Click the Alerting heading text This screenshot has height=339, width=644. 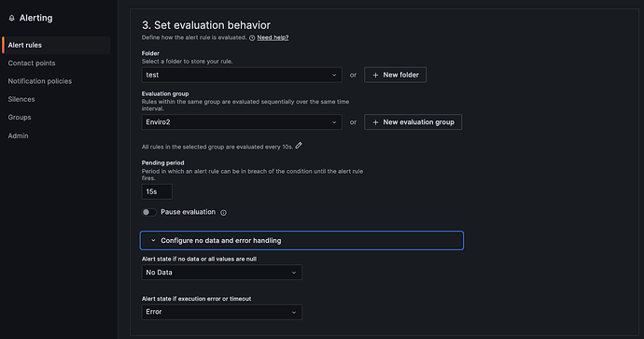tap(35, 18)
